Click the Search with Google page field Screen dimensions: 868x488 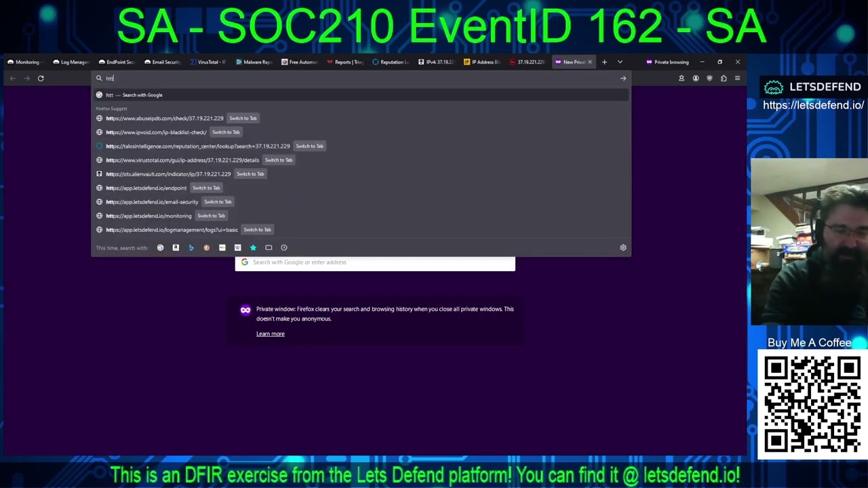point(375,262)
